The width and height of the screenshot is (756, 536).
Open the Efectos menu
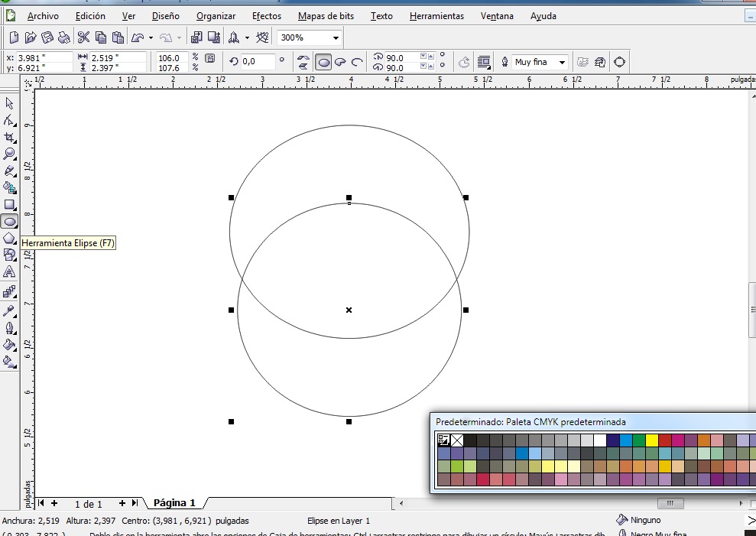266,16
